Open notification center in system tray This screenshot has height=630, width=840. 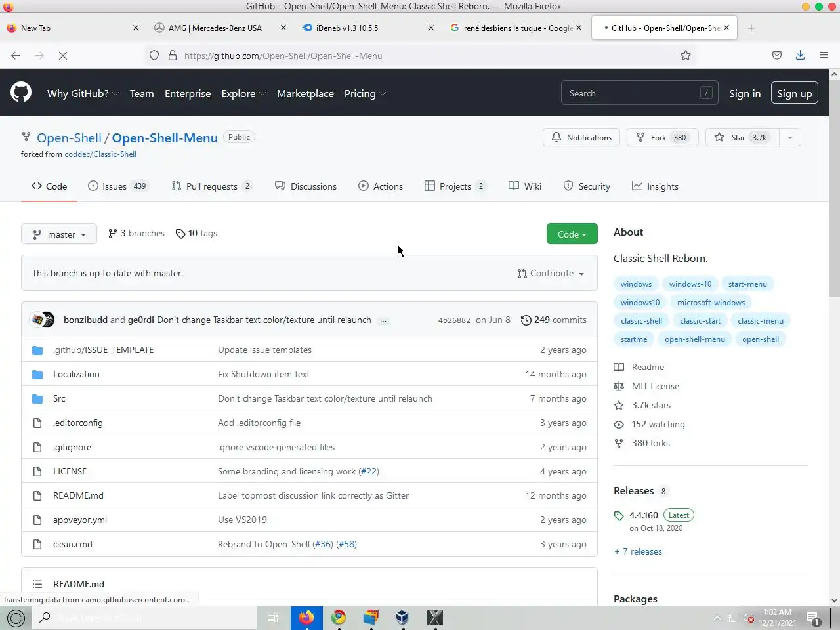[813, 618]
